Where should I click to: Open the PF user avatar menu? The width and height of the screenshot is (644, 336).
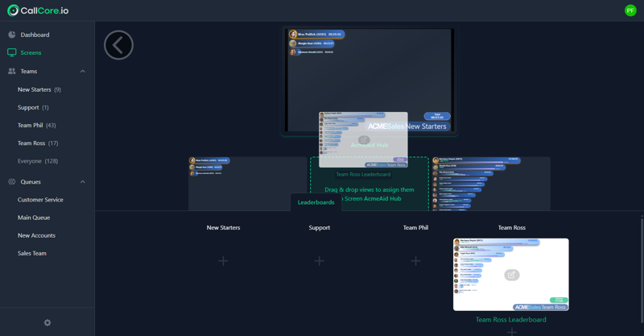[x=630, y=10]
